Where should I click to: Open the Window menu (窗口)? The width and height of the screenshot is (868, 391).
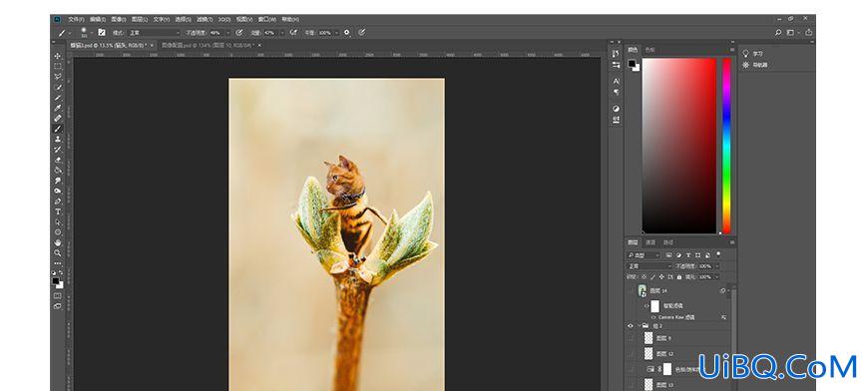(x=268, y=19)
